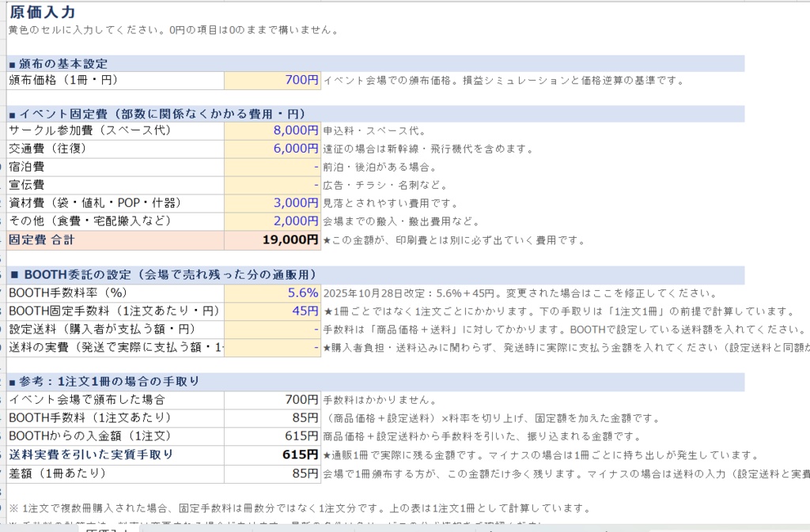The image size is (810, 532).
Task: Click the 広告・チラシ・名刺など note
Action: point(385,185)
